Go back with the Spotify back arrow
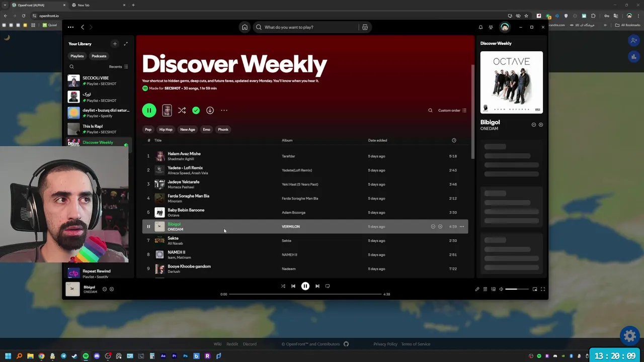This screenshot has width=644, height=362. [83, 27]
